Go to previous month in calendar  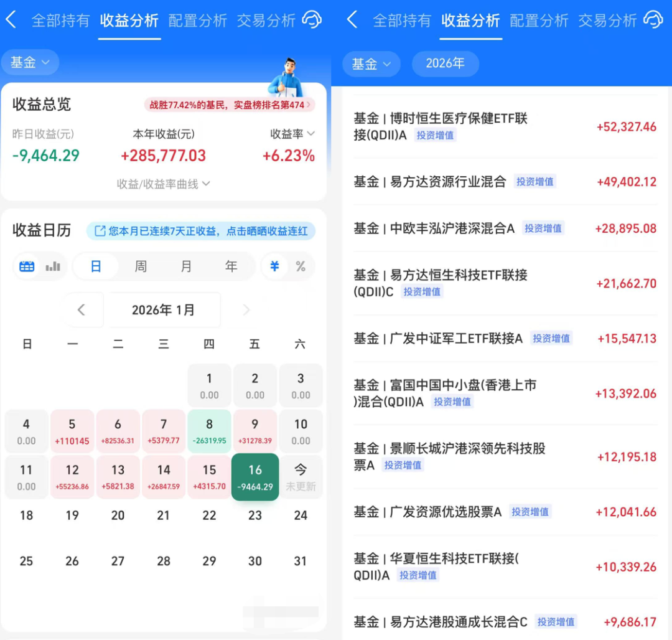(x=82, y=309)
